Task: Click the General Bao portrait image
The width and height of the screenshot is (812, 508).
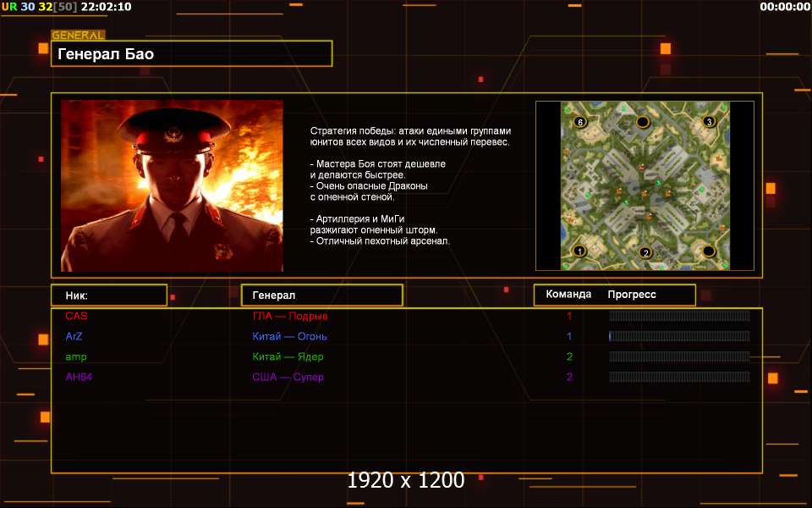Action: [x=172, y=185]
